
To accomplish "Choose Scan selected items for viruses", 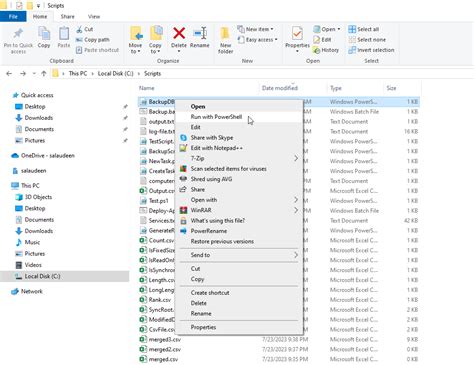I will [239, 169].
